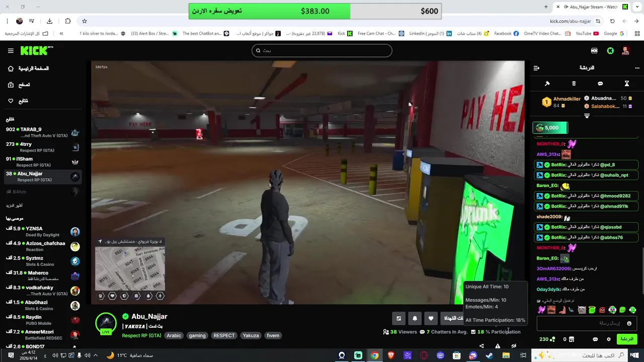Click the Show more link in sidebar
Viewport: 644px width, 362px height.
(14, 206)
